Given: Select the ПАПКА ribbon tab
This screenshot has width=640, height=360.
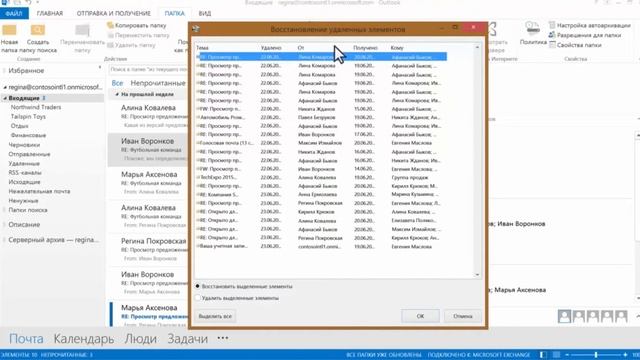Looking at the screenshot, I should [x=175, y=13].
